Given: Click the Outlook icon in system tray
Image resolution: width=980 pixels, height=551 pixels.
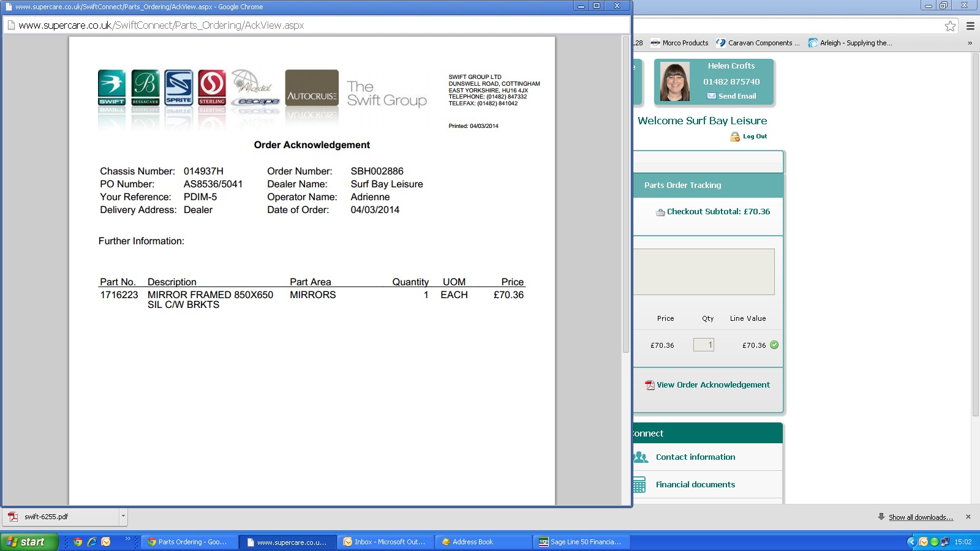Looking at the screenshot, I should point(923,542).
